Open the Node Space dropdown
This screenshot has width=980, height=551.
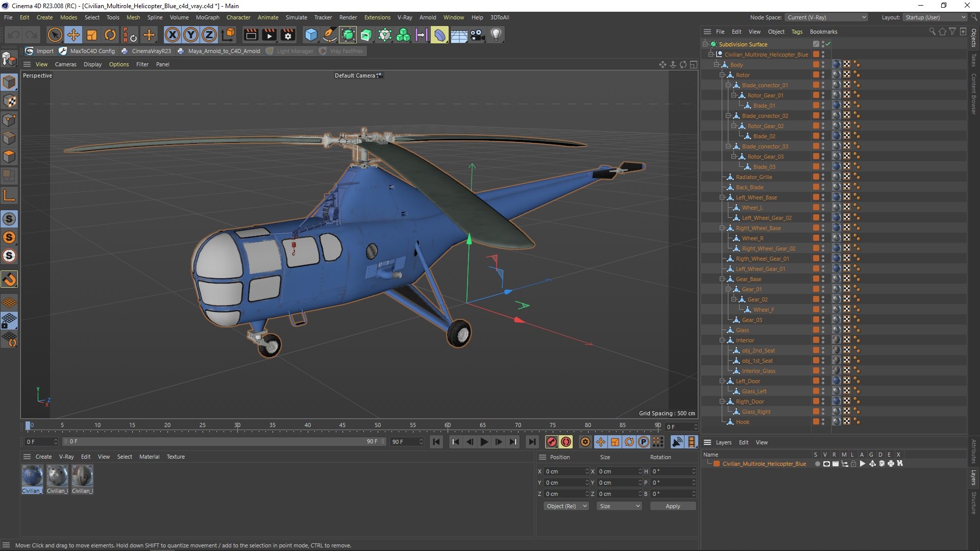click(826, 17)
